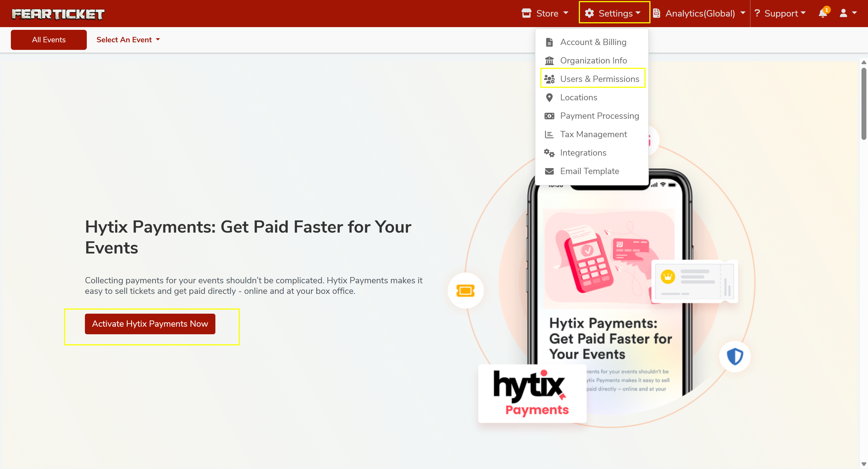Click the orange ticket icon circle

click(465, 291)
